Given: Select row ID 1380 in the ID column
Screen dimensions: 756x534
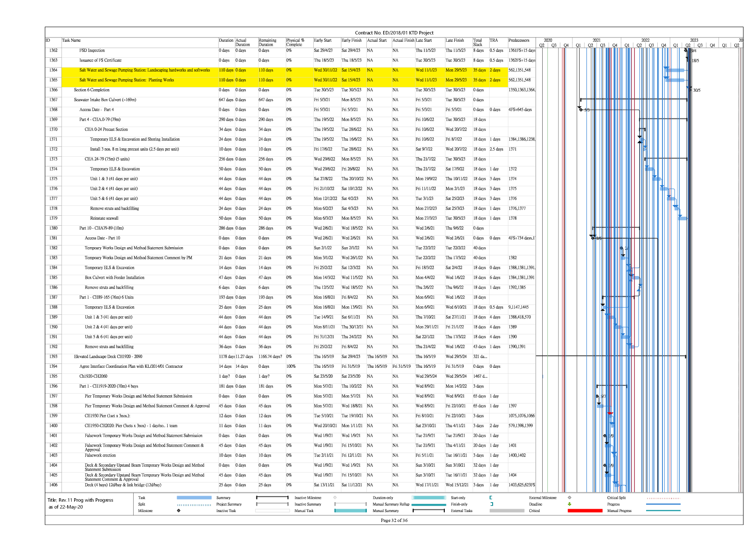Looking at the screenshot, I should tap(53, 228).
